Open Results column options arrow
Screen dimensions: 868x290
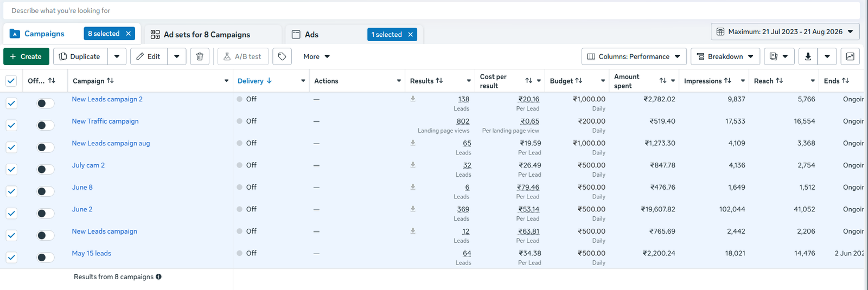tap(469, 81)
